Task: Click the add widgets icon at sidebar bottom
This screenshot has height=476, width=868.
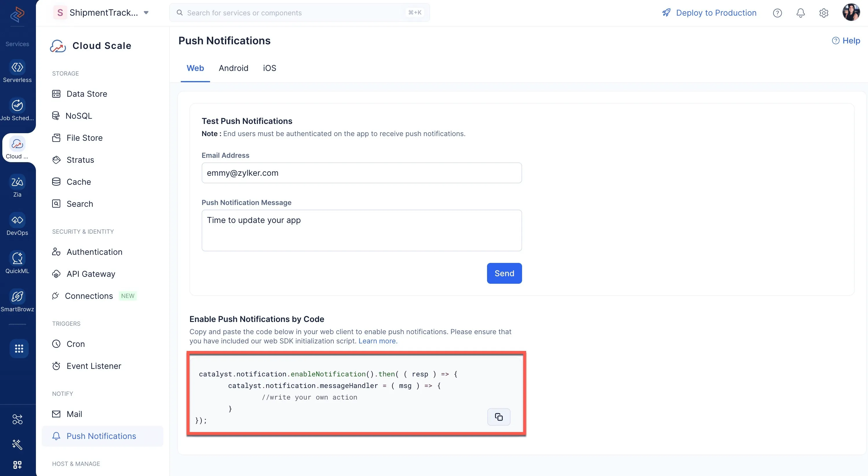Action: (17, 465)
